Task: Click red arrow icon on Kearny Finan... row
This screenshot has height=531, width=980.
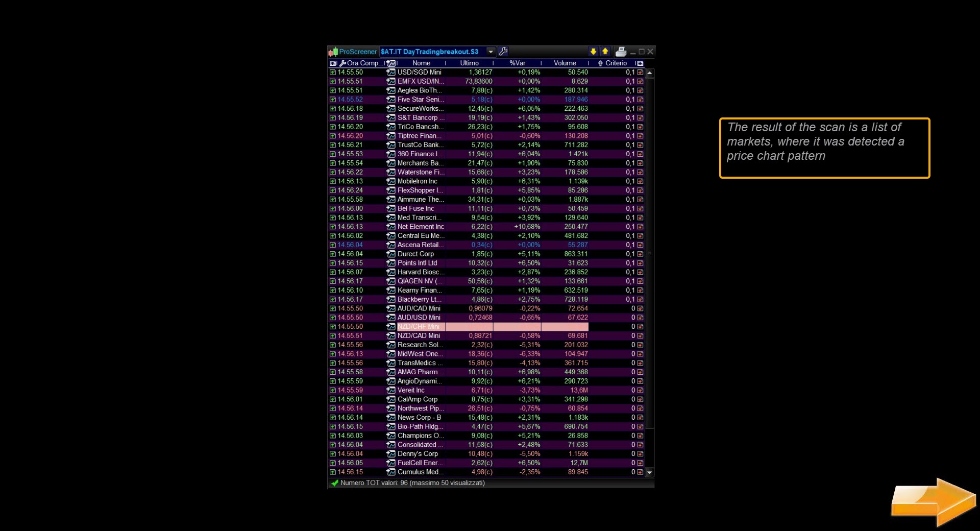Action: [640, 291]
